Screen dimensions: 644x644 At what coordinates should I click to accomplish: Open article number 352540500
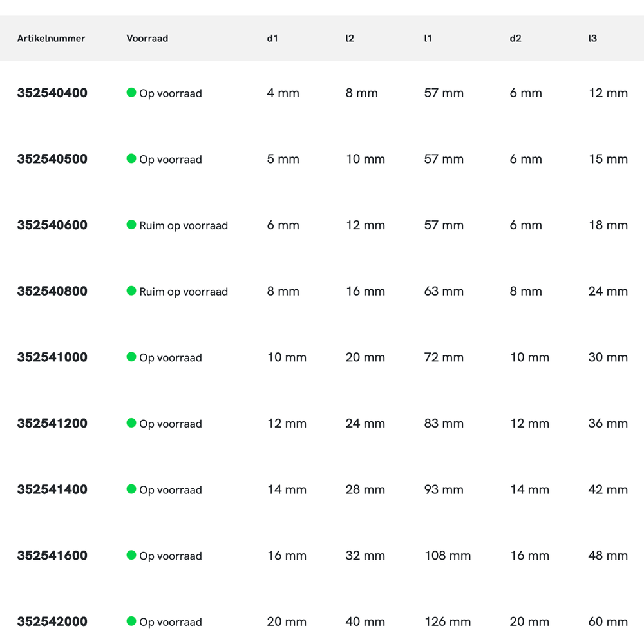point(52,159)
